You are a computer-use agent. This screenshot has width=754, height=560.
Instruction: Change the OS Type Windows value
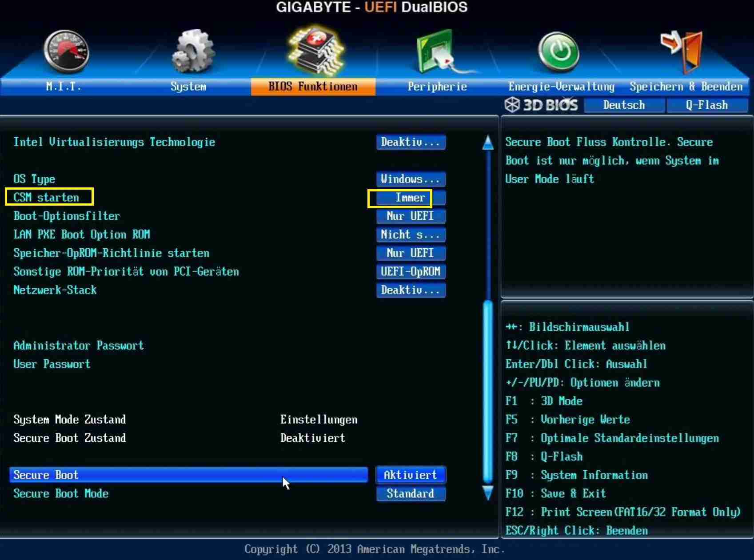click(411, 179)
